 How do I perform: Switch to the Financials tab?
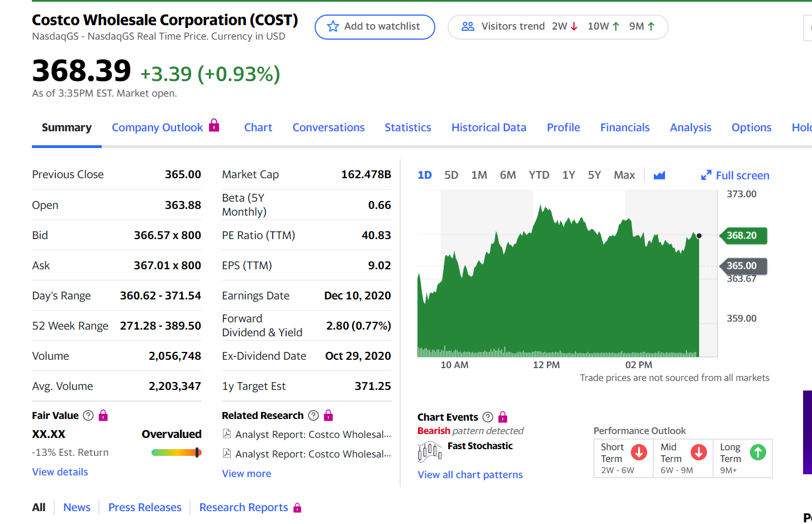(x=625, y=127)
